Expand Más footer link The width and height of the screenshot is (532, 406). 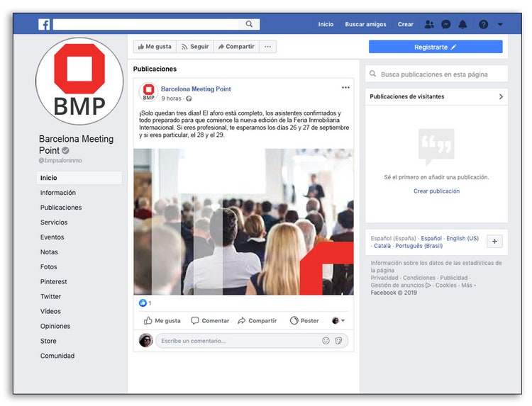pos(468,286)
